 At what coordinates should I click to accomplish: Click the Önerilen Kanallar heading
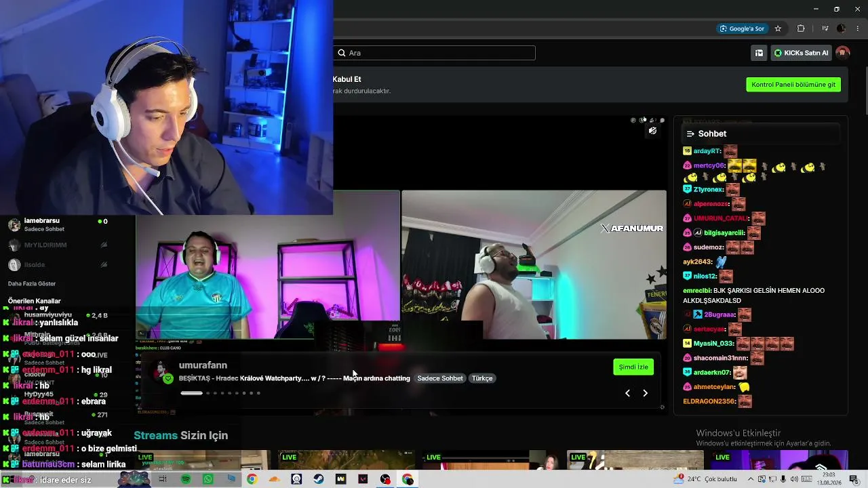point(35,301)
